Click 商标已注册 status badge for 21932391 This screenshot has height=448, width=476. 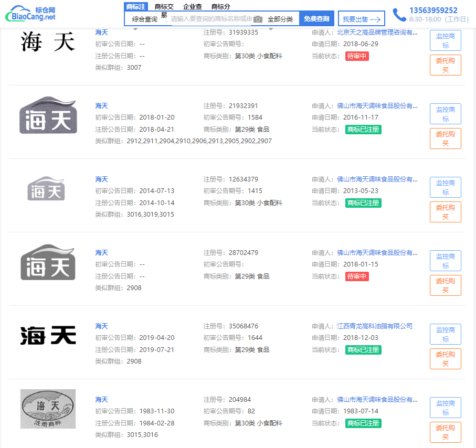[x=363, y=130]
